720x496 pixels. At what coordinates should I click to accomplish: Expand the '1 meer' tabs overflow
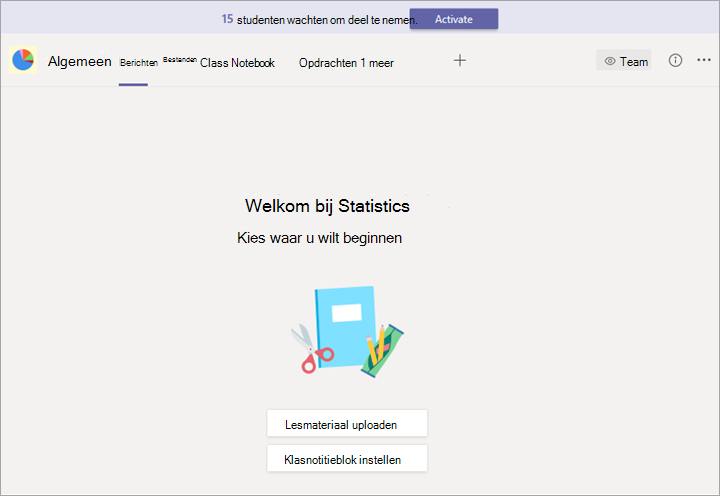377,63
